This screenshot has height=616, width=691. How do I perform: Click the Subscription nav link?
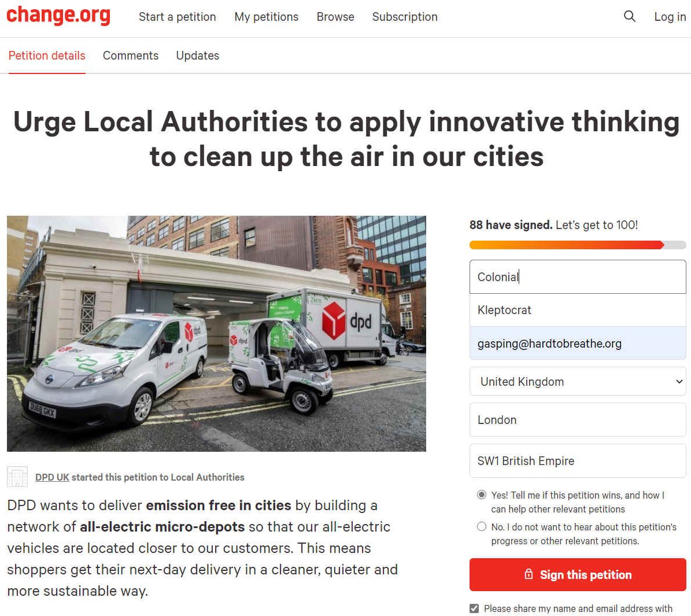pyautogui.click(x=405, y=17)
